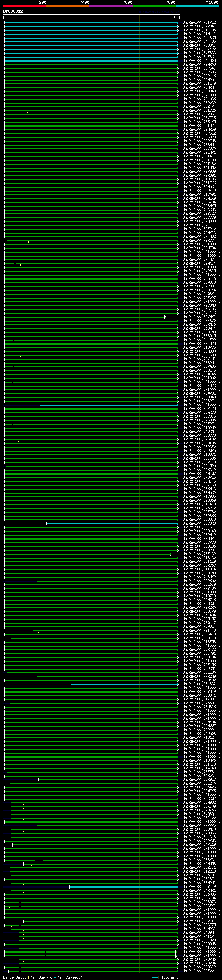Select the UniRef100_B9RUS1 label

(x=199, y=114)
